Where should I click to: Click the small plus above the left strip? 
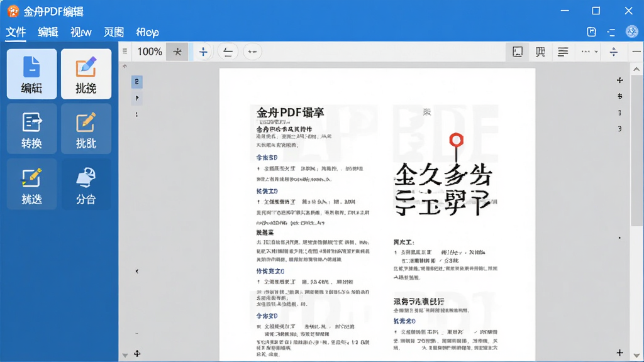[125, 66]
